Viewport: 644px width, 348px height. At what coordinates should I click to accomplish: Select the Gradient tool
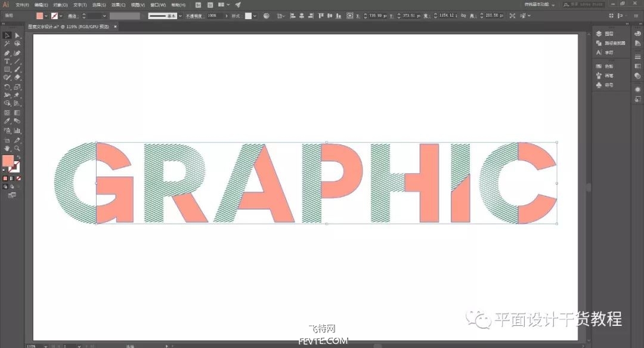tap(17, 113)
